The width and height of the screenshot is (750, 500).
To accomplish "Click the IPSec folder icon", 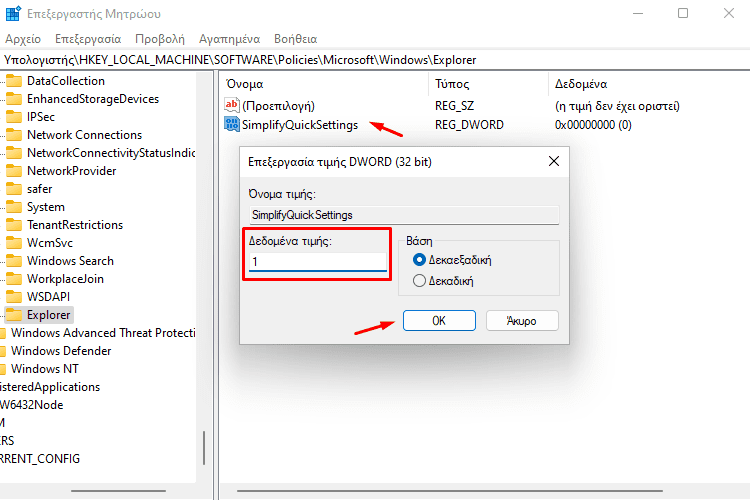I will (14, 117).
